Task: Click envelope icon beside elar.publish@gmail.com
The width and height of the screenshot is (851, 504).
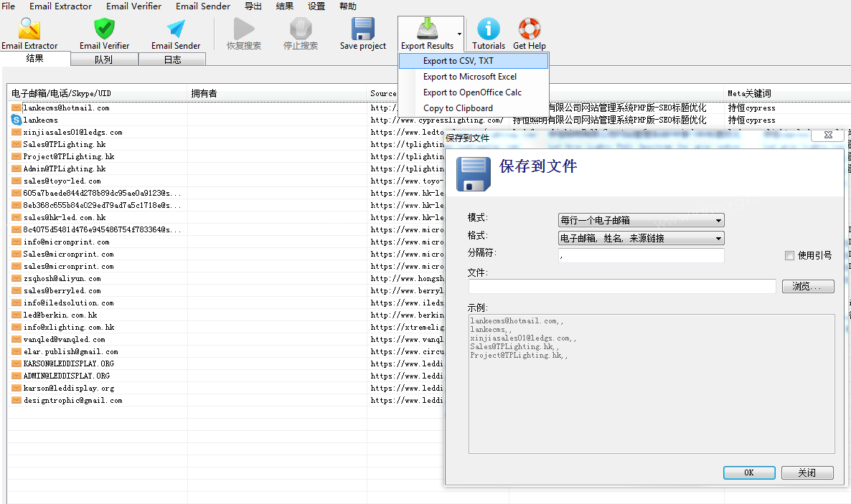Action: (17, 351)
